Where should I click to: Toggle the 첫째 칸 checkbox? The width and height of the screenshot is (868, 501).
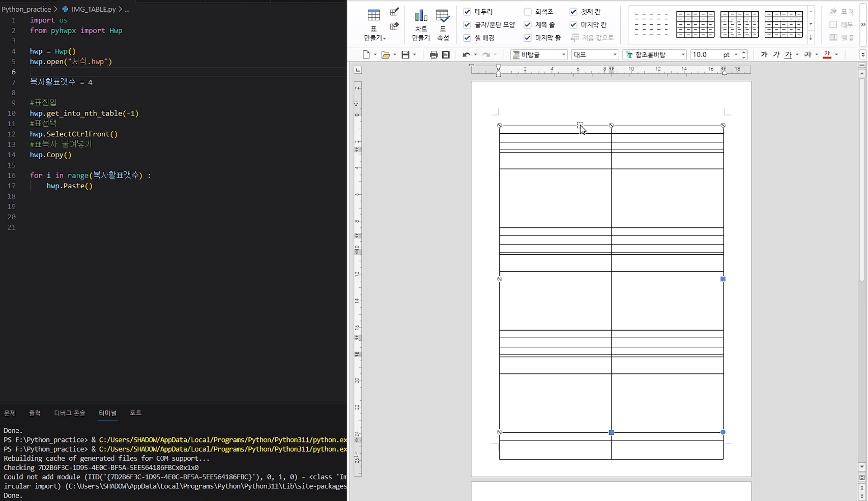click(x=573, y=12)
